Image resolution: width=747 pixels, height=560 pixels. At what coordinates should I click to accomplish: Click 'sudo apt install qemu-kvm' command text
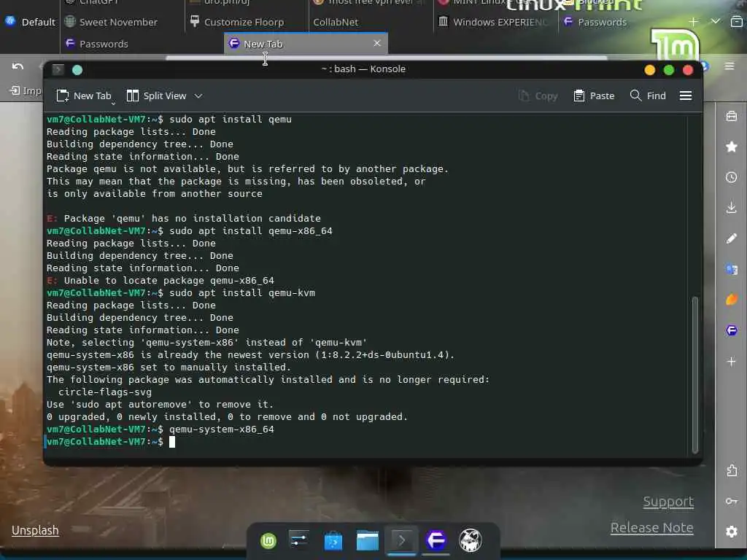(242, 293)
